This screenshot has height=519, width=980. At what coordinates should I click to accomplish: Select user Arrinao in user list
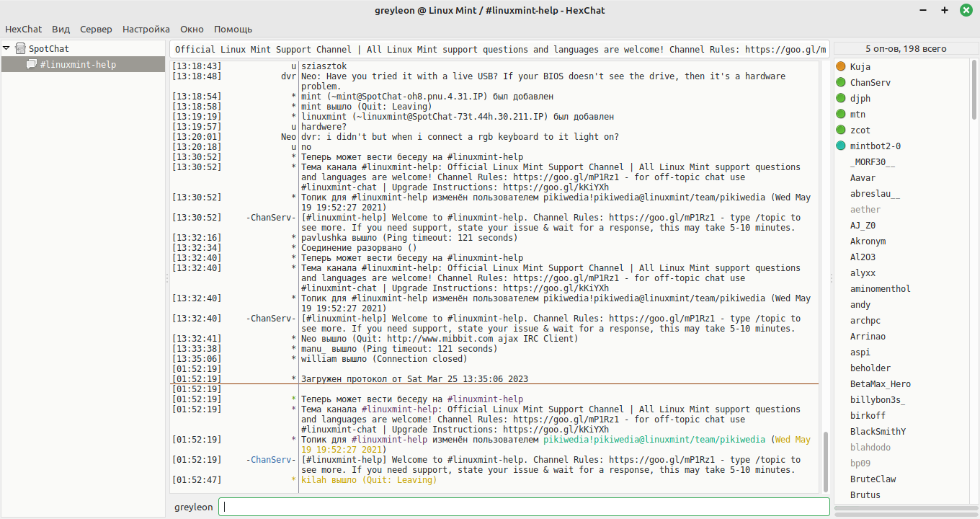tap(868, 336)
